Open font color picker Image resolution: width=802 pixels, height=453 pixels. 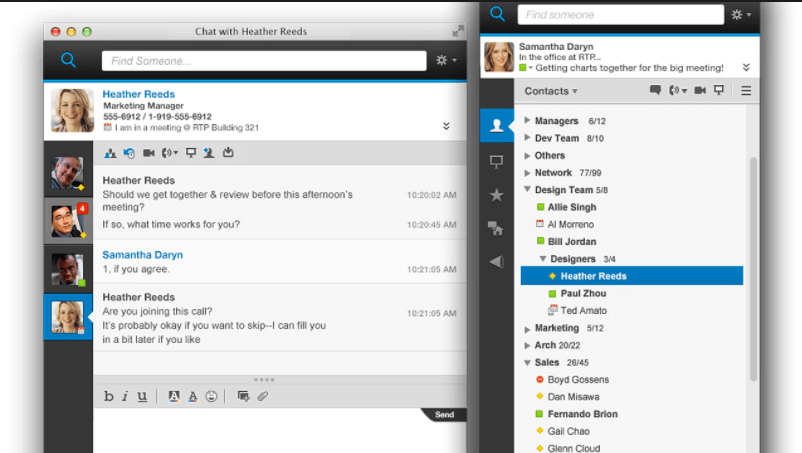[193, 396]
